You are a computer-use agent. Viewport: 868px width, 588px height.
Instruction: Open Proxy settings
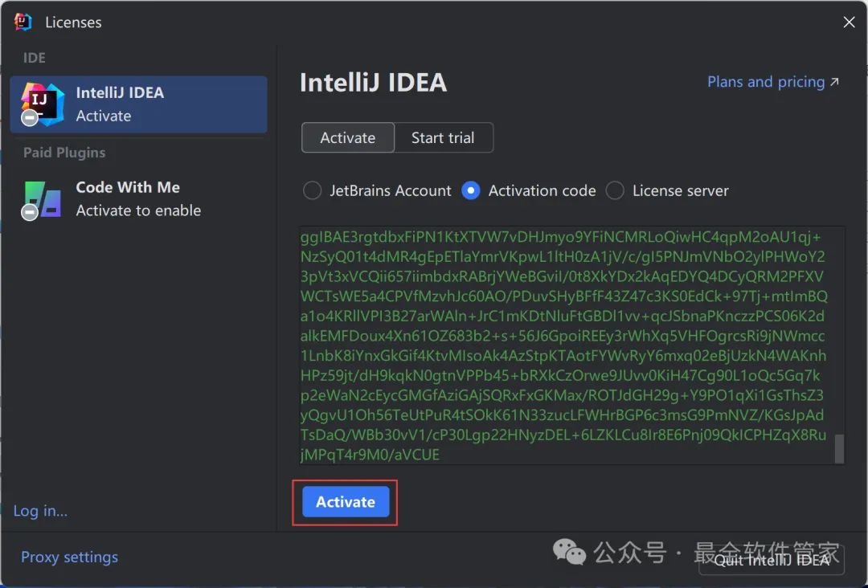click(x=69, y=557)
